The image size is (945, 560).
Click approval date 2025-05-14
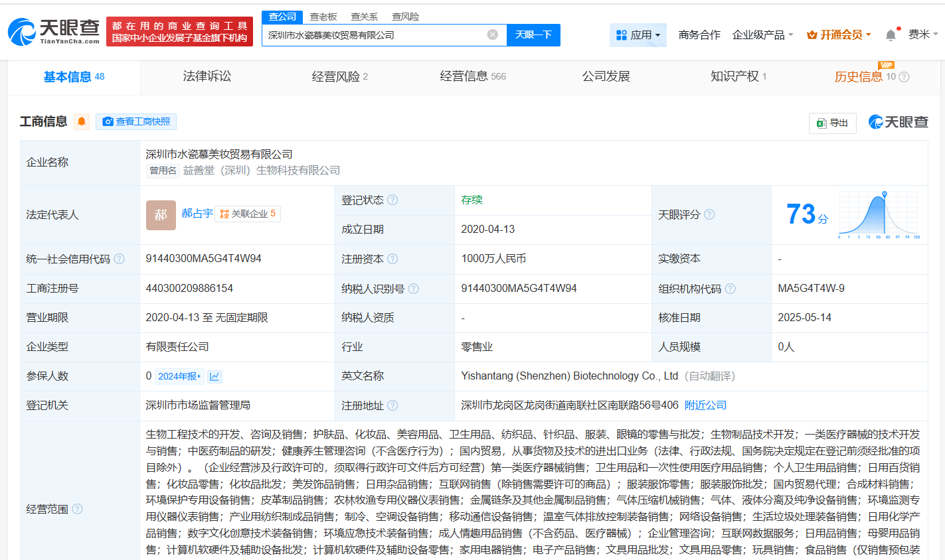(x=804, y=318)
